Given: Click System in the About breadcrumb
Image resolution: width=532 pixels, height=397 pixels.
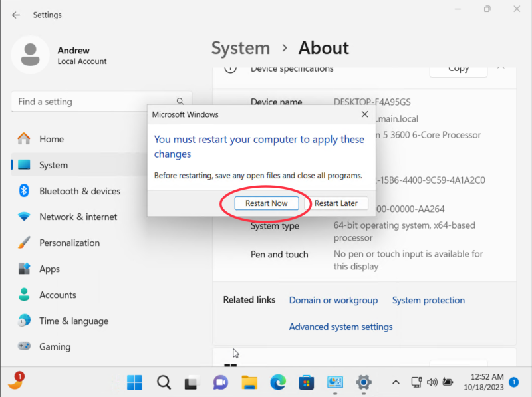Looking at the screenshot, I should click(x=241, y=48).
